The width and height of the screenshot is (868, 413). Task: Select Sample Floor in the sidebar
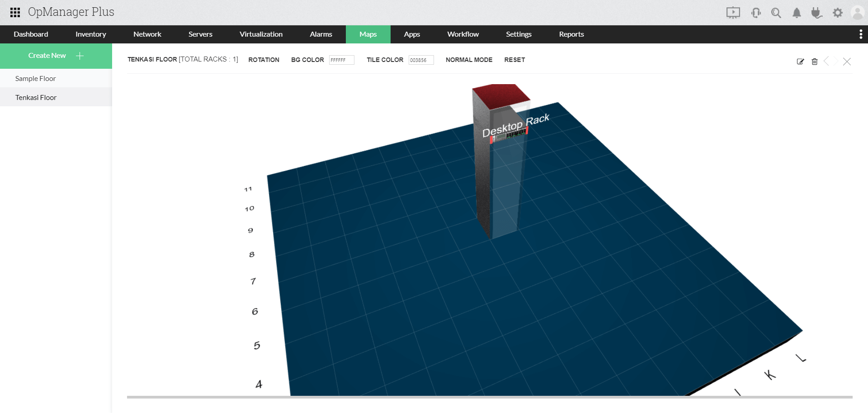pyautogui.click(x=35, y=78)
